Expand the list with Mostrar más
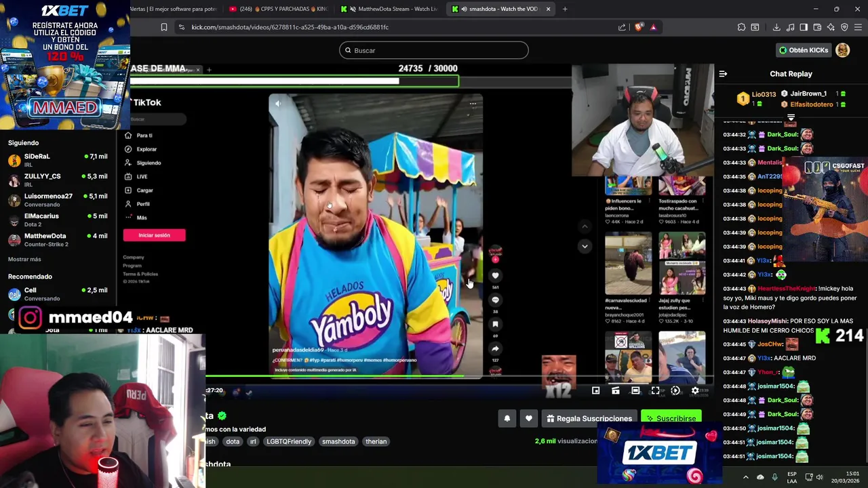The image size is (868, 488). [x=24, y=259]
